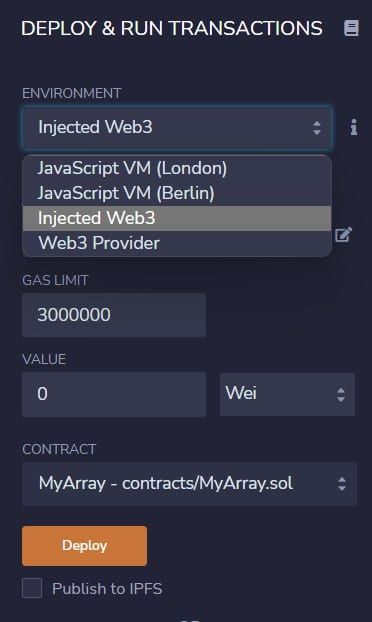
Task: Click the Publish to IPFS label
Action: coord(107,589)
